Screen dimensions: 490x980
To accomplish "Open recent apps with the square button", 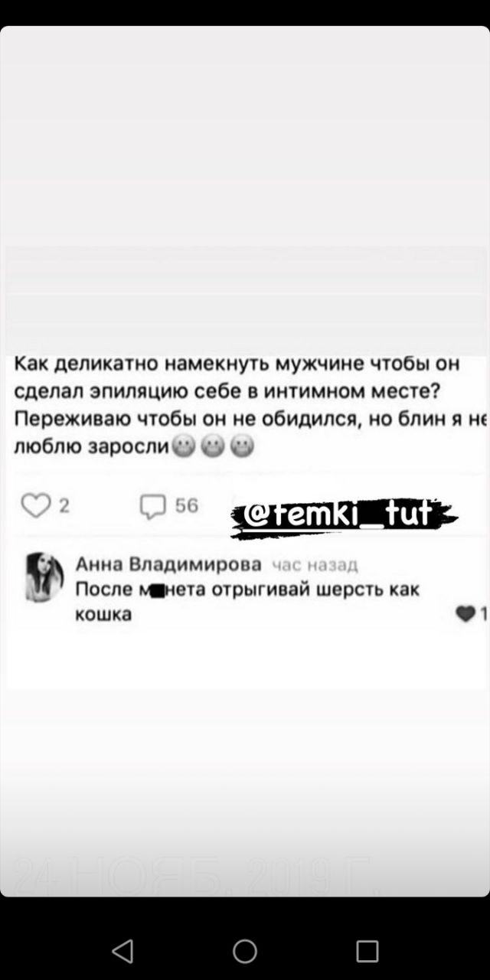I will coord(367,951).
